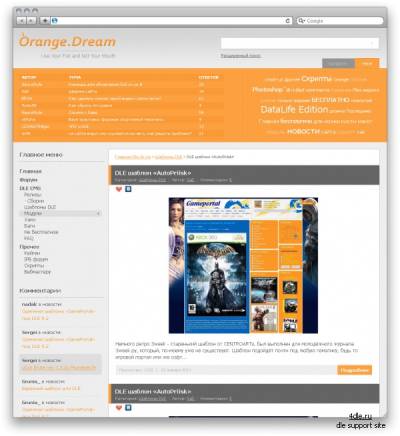The image size is (400, 436).
Task: Click the blue share icon under first post
Action: 128,189
